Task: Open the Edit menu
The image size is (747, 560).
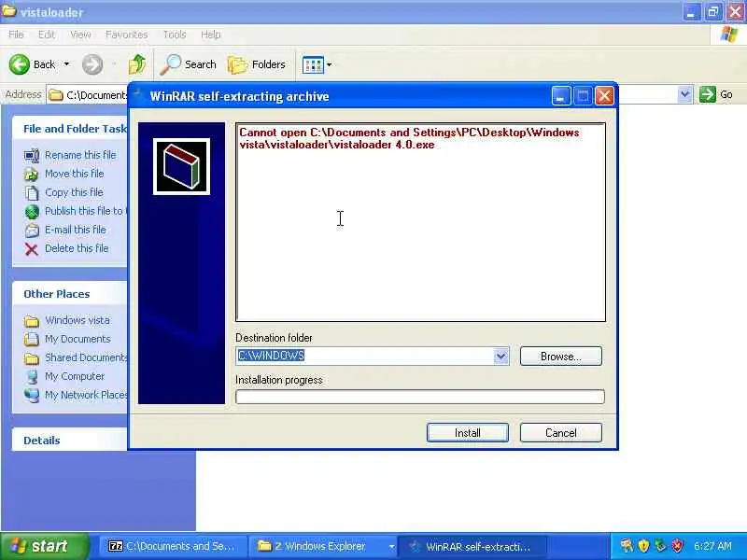Action: pos(46,35)
